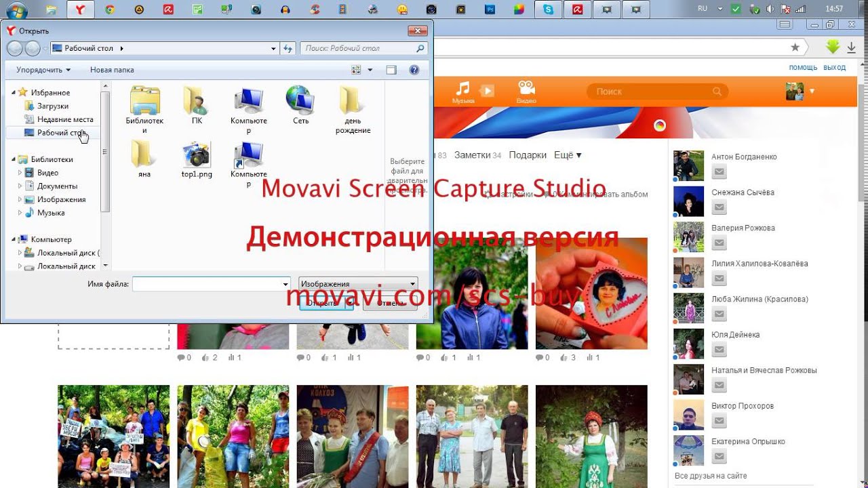The height and width of the screenshot is (488, 868).
Task: Select the ПК user folder icon
Action: click(197, 106)
